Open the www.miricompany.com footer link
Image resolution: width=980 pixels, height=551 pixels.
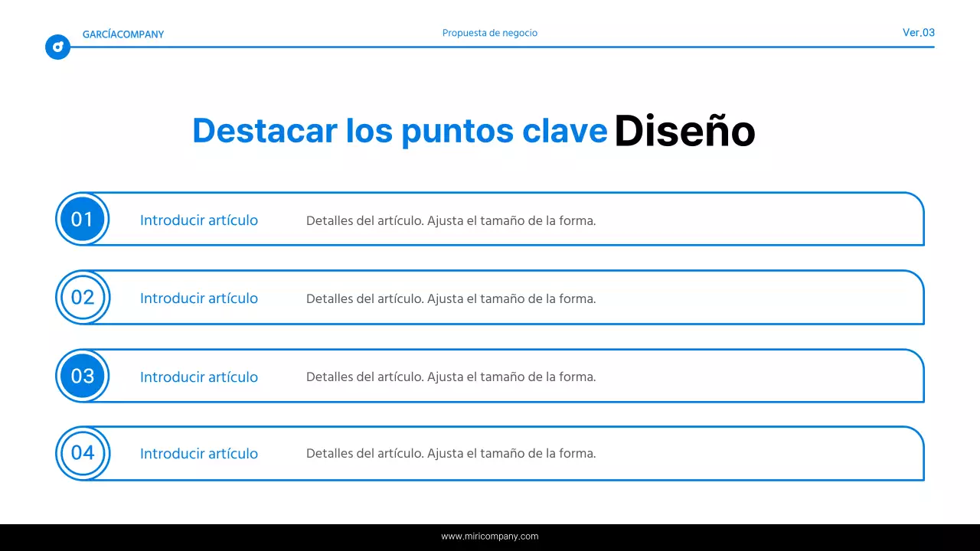[490, 536]
